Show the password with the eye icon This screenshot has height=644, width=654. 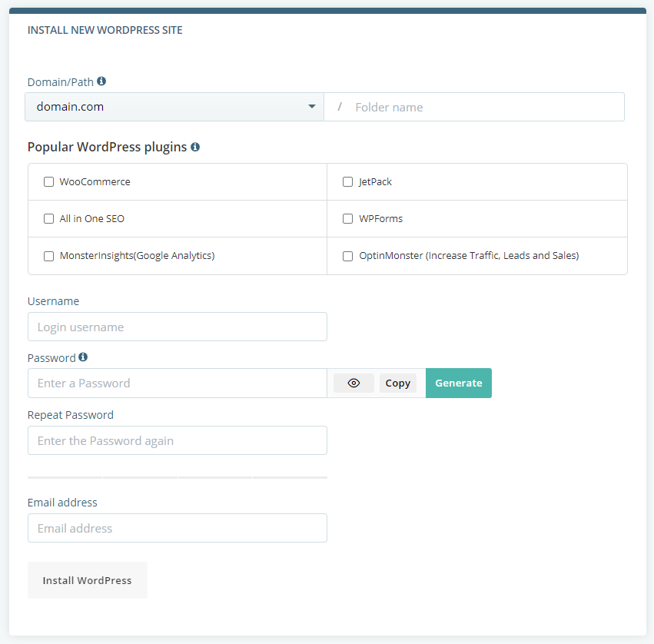(x=354, y=383)
